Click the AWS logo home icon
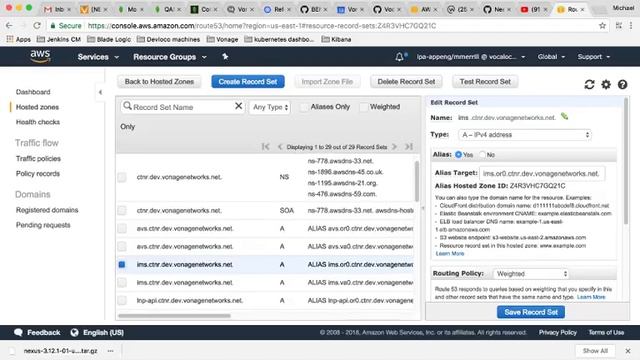 40,56
